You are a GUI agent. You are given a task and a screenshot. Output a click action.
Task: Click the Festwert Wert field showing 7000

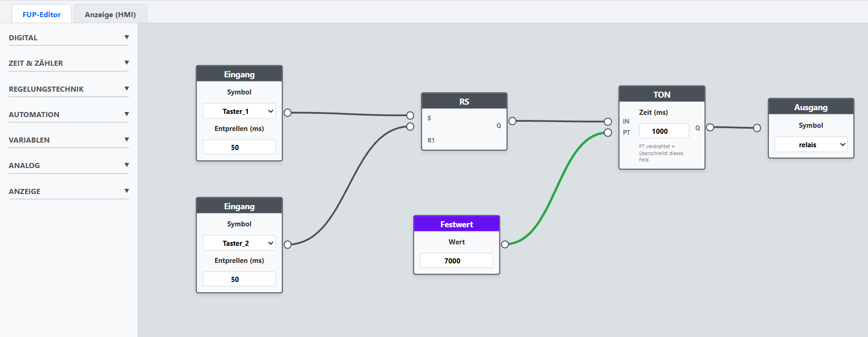click(456, 261)
